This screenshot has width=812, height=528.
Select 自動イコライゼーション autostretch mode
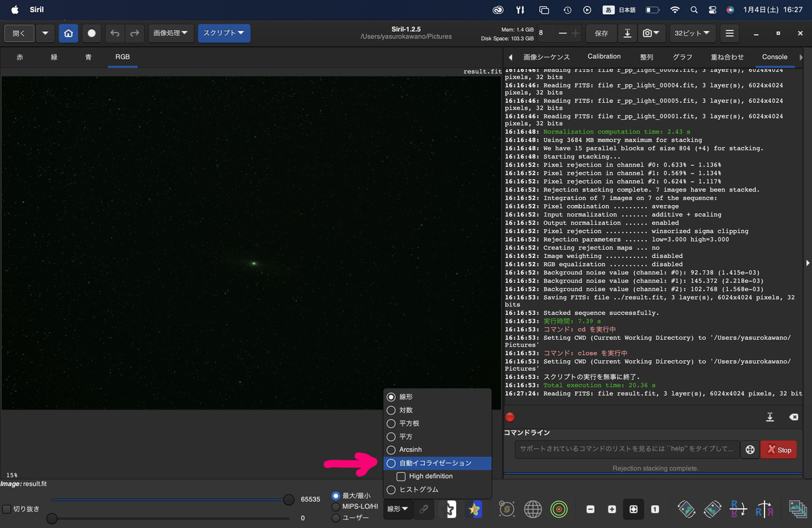pos(437,463)
